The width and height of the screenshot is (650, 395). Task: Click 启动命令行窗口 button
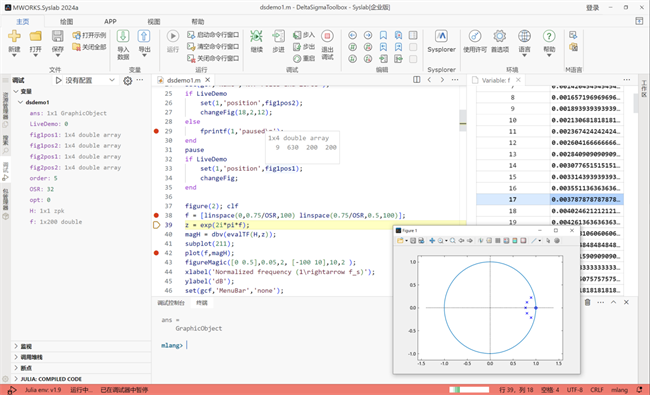(x=213, y=35)
